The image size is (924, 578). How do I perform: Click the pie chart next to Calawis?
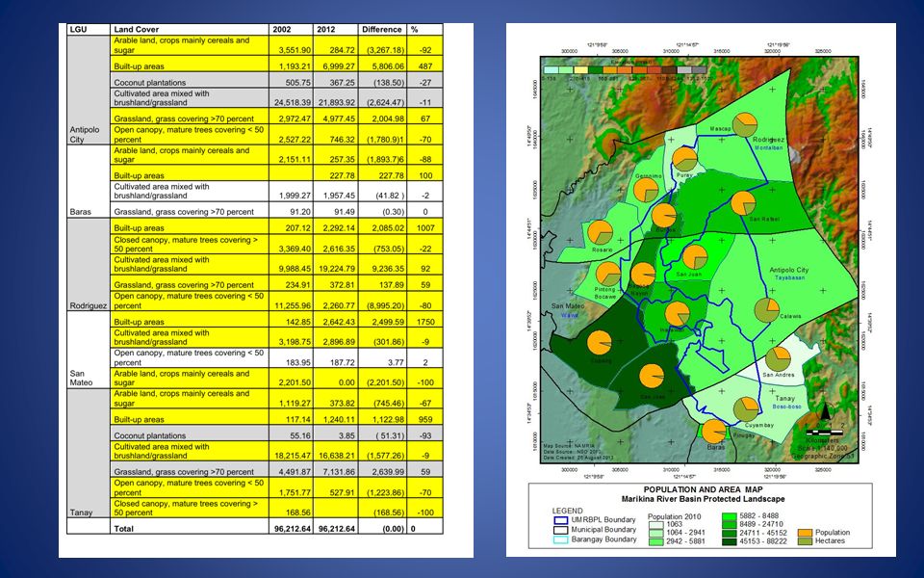coord(767,310)
